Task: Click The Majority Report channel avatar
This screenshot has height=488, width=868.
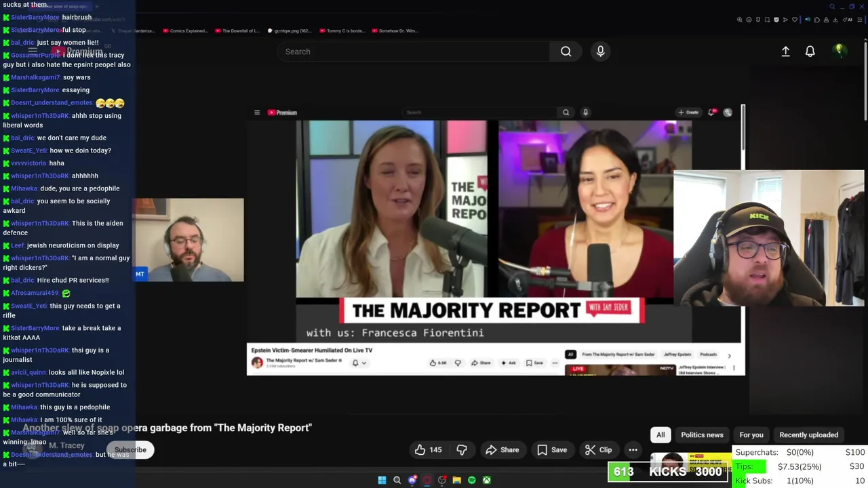Action: click(x=257, y=363)
